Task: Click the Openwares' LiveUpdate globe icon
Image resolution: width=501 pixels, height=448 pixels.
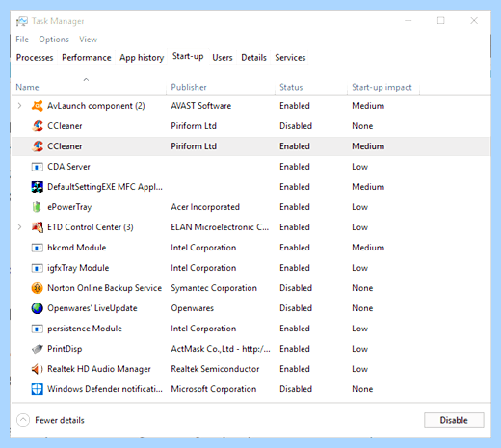Action: (x=38, y=308)
